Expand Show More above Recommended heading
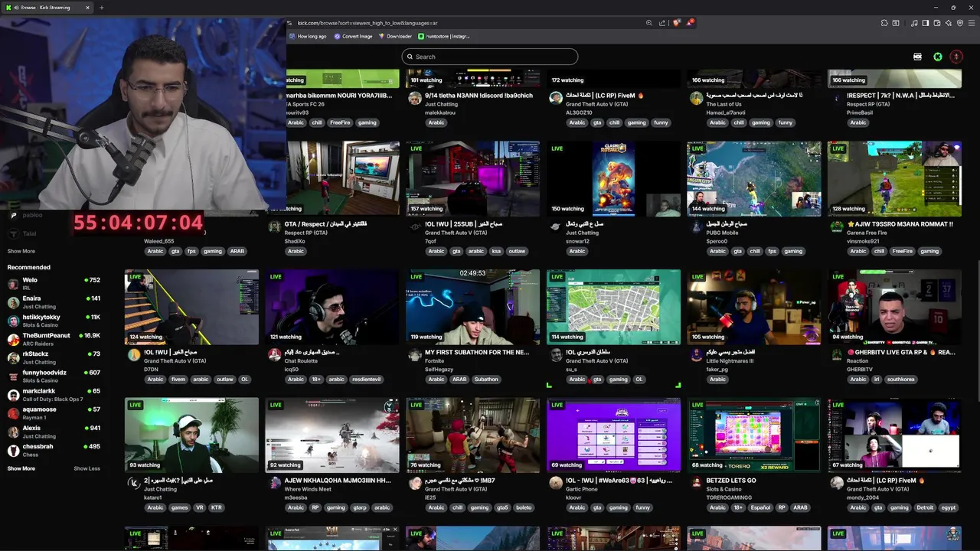The height and width of the screenshot is (551, 980). coord(21,251)
